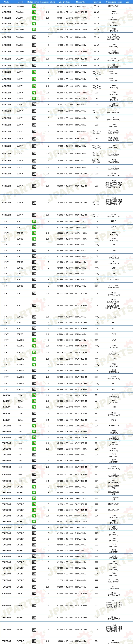Select PB fuel icon in Fiat Ulysse 1.8 row
The width and height of the screenshot is (133, 644).
(x=34, y=340)
